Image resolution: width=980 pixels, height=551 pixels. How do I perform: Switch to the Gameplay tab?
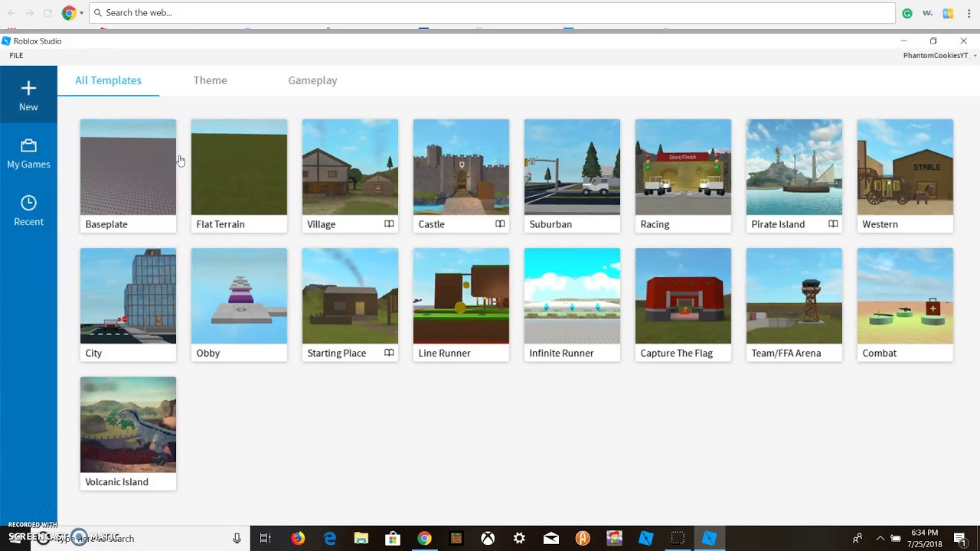pos(312,80)
